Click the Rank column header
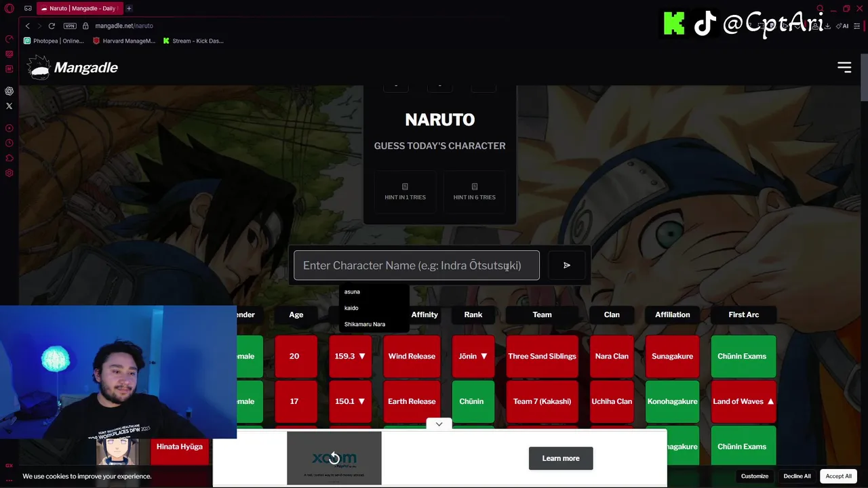This screenshot has width=868, height=488. (473, 314)
